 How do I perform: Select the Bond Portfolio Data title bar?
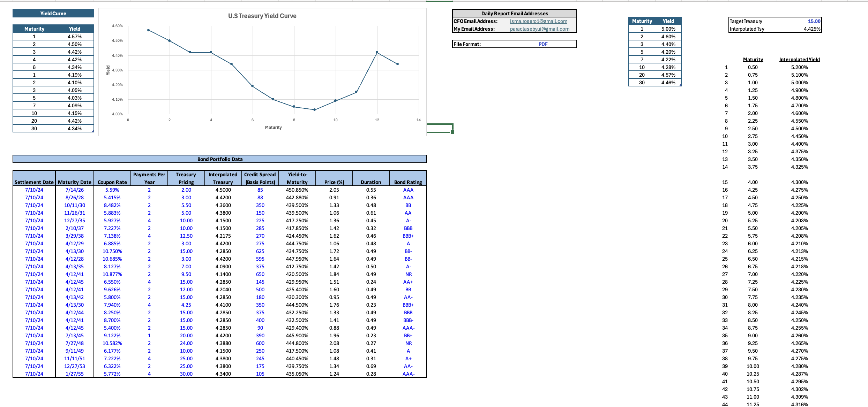click(220, 159)
